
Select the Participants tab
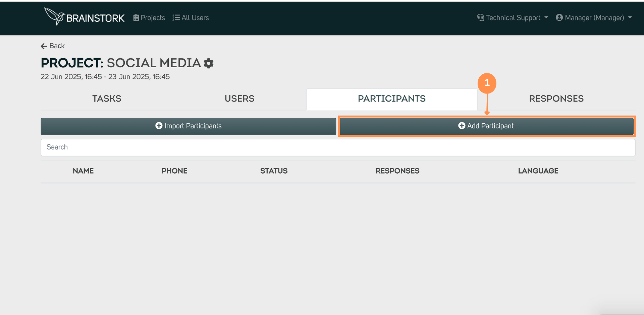[391, 99]
